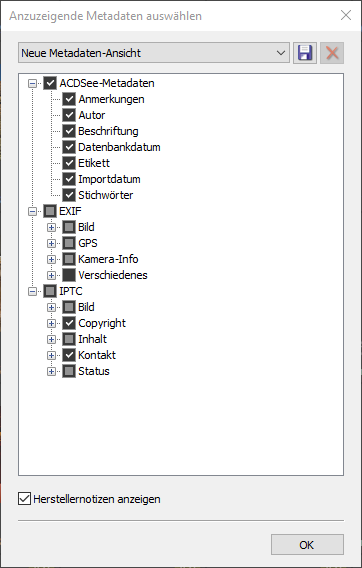The width and height of the screenshot is (362, 568).
Task: Check the Verschiedenes checkbox
Action: [x=69, y=275]
